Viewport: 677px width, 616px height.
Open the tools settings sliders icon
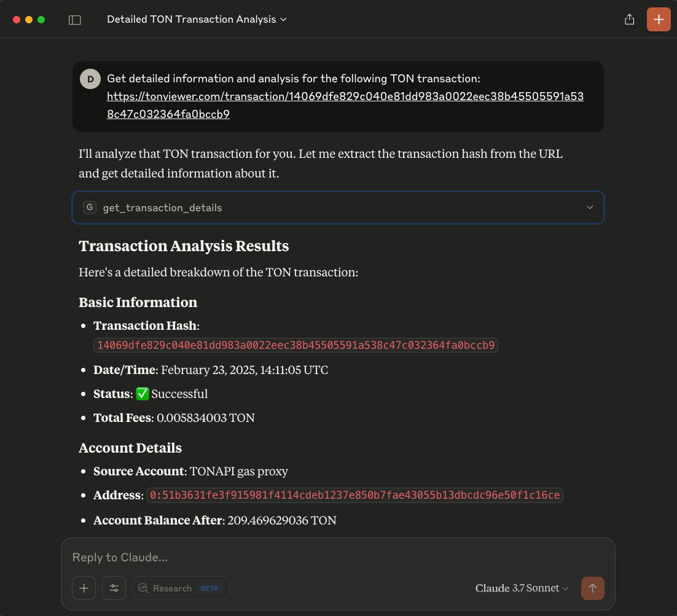(114, 588)
